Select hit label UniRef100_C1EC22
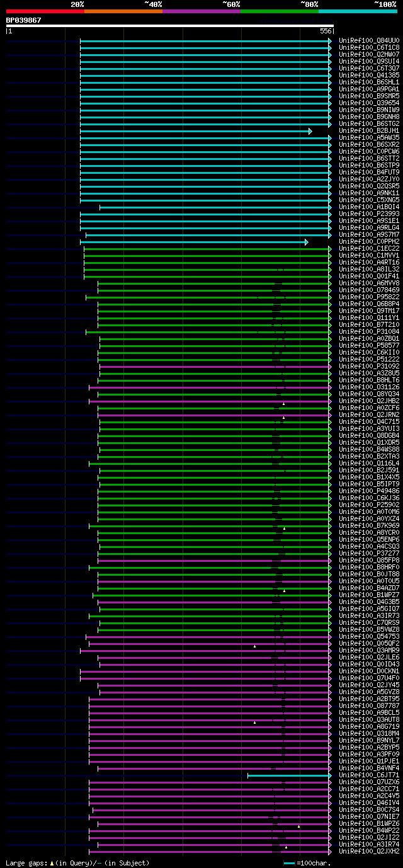Image resolution: width=403 pixels, height=868 pixels. pos(369,248)
